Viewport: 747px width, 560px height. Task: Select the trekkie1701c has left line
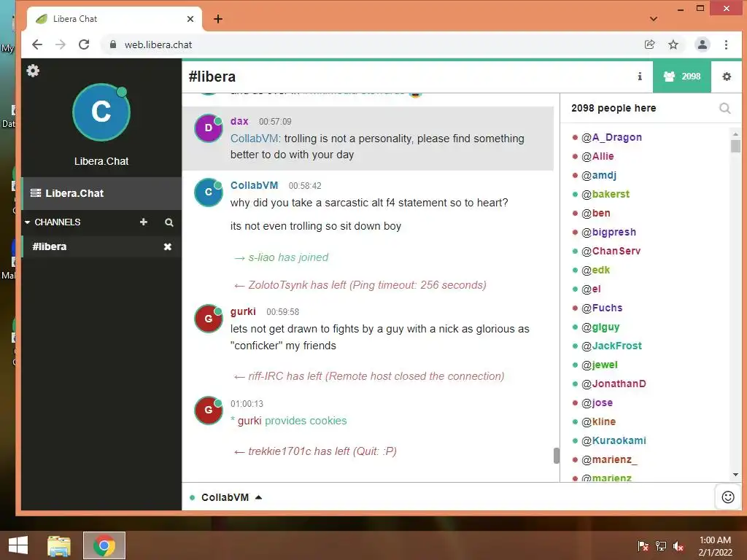pyautogui.click(x=315, y=451)
